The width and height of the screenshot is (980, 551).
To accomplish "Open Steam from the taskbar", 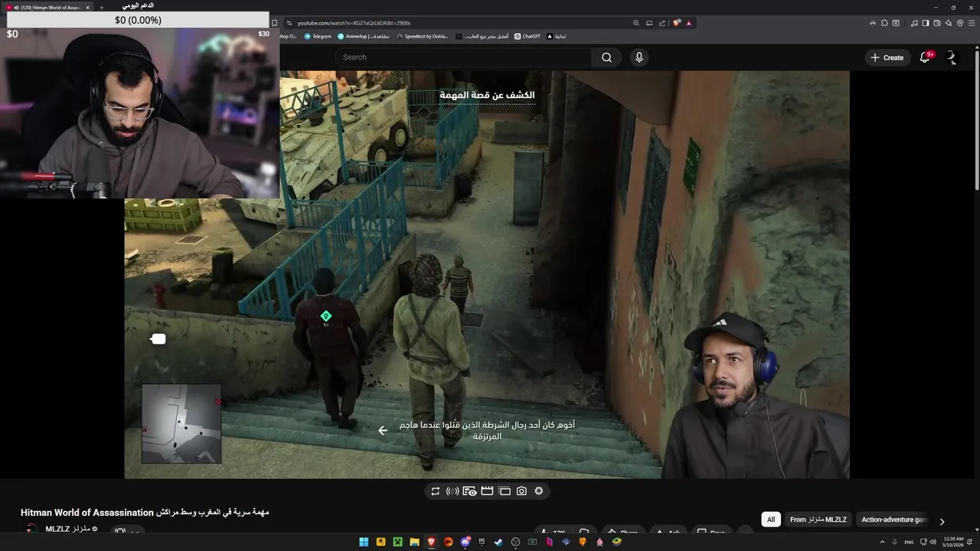I will (x=498, y=542).
